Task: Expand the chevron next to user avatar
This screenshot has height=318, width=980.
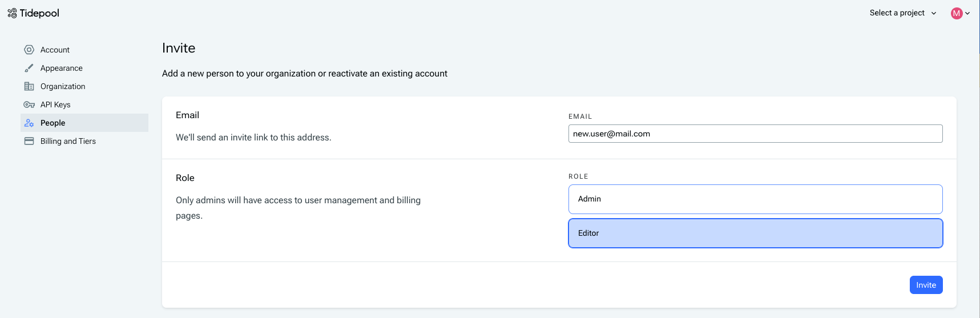Action: [x=967, y=13]
